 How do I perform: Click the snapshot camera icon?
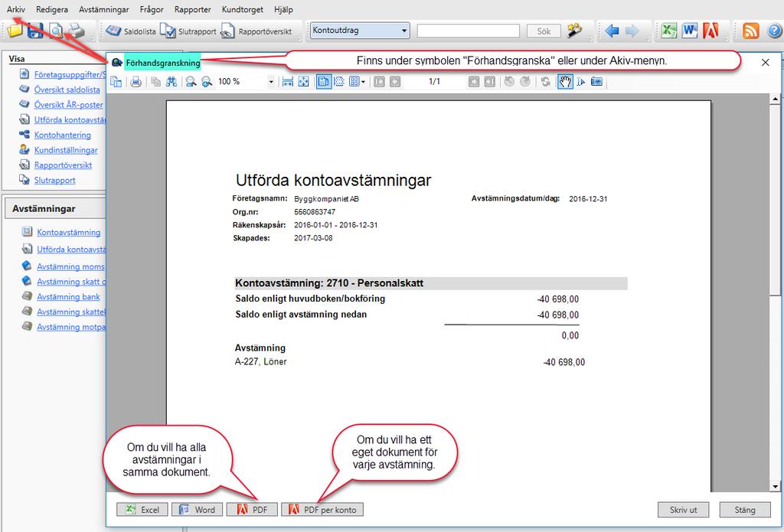point(596,81)
